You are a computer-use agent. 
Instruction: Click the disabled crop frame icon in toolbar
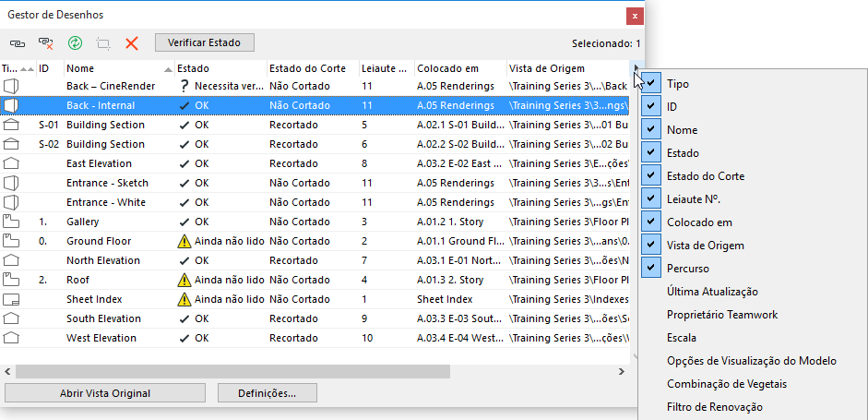click(x=103, y=43)
